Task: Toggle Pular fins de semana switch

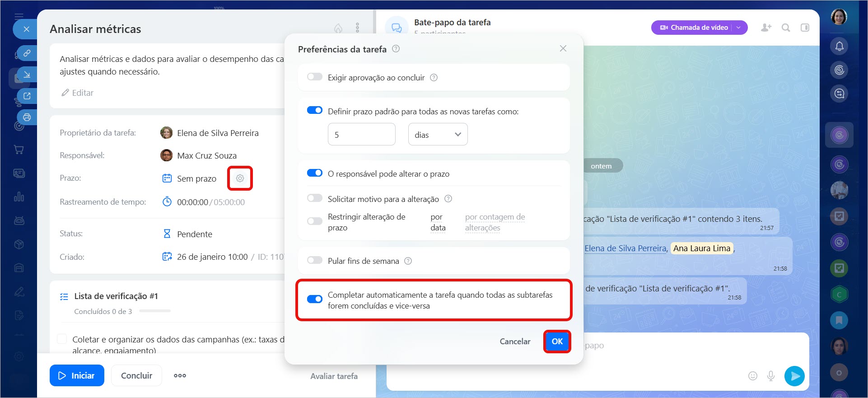Action: [315, 261]
